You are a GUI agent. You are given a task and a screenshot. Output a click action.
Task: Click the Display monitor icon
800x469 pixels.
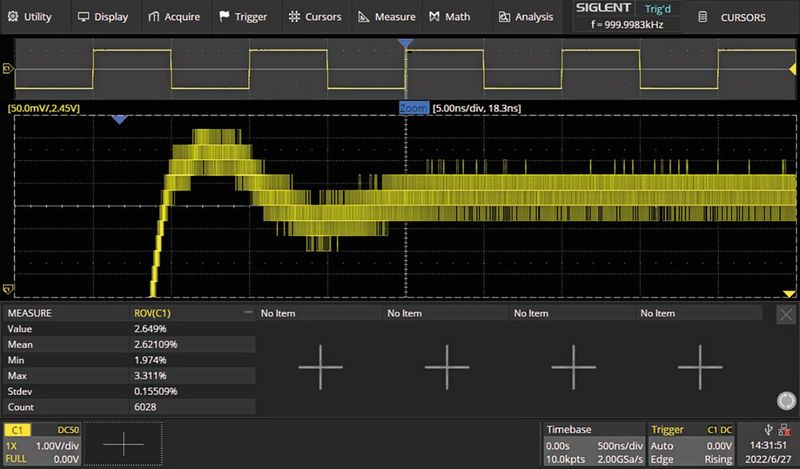(x=83, y=17)
